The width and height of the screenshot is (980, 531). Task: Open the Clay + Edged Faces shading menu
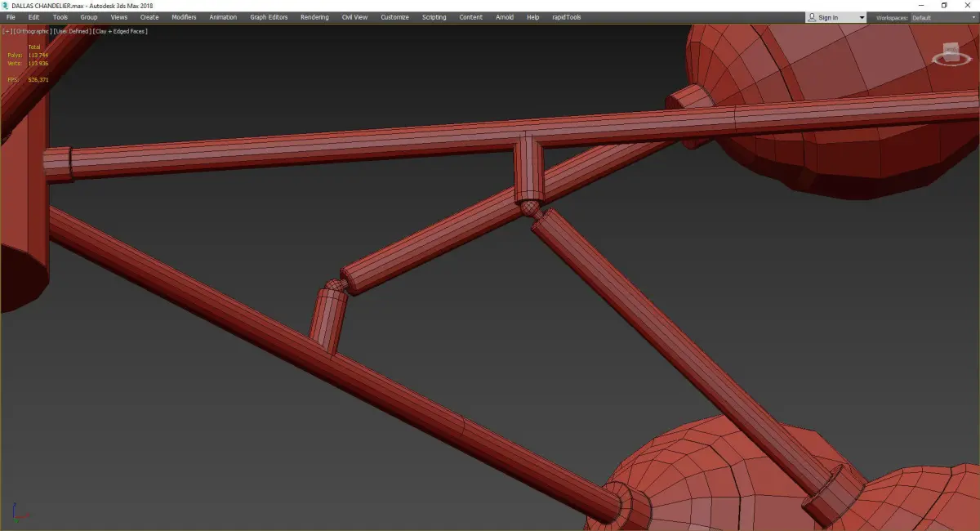120,31
